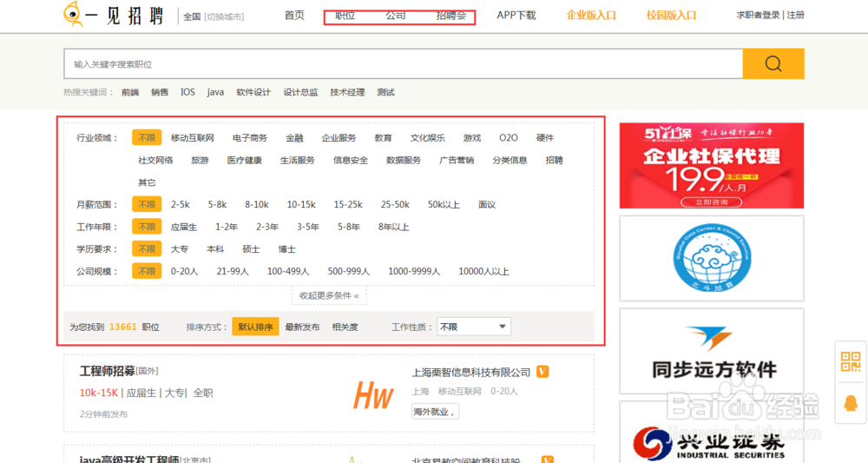Viewport: 868px width, 463px height.
Task: Open the 公司 navigation tab
Action: pos(395,16)
